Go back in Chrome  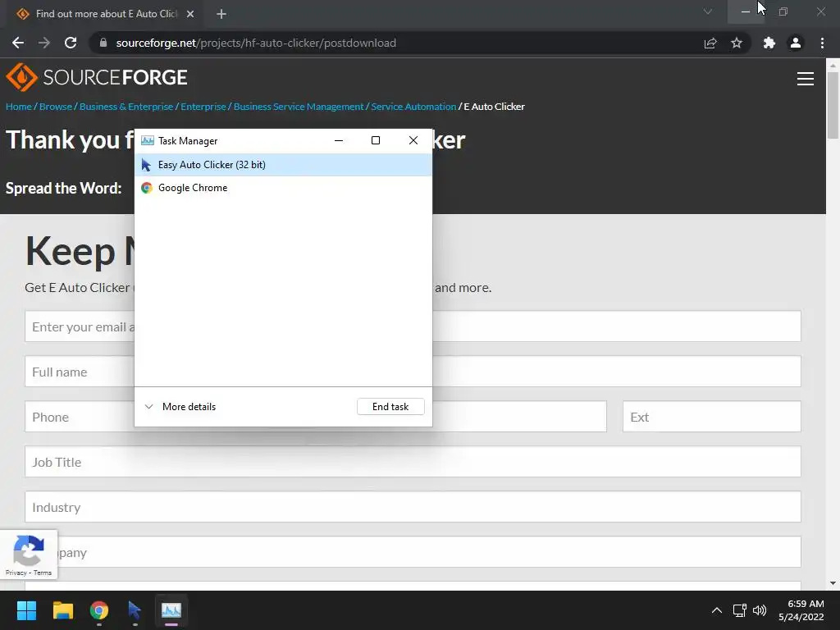(18, 43)
